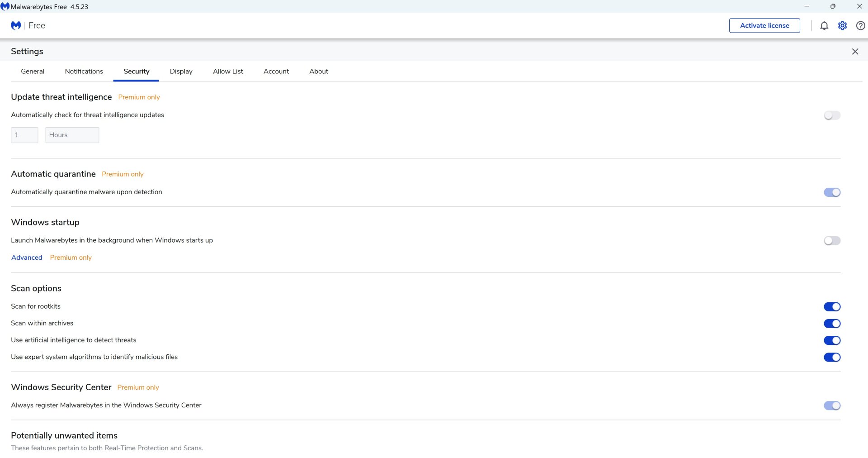Close the Malwarebytes window
This screenshot has width=868, height=458.
[859, 6]
